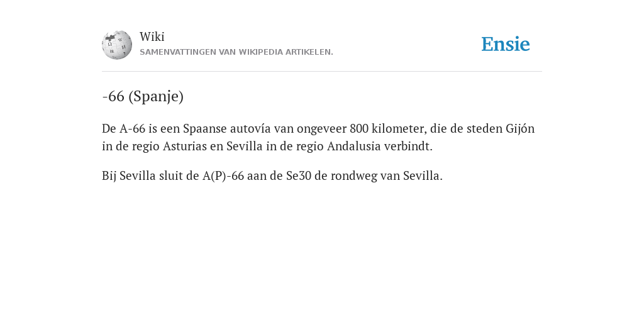Click the horizontal divider below the header
The height and width of the screenshot is (322, 644).
coord(322,72)
